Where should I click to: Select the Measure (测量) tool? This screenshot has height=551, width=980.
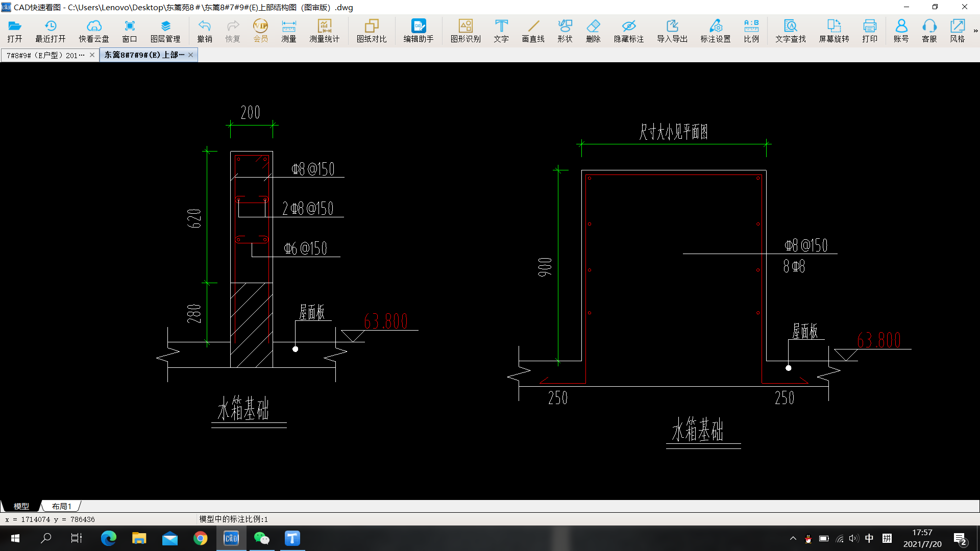[288, 31]
